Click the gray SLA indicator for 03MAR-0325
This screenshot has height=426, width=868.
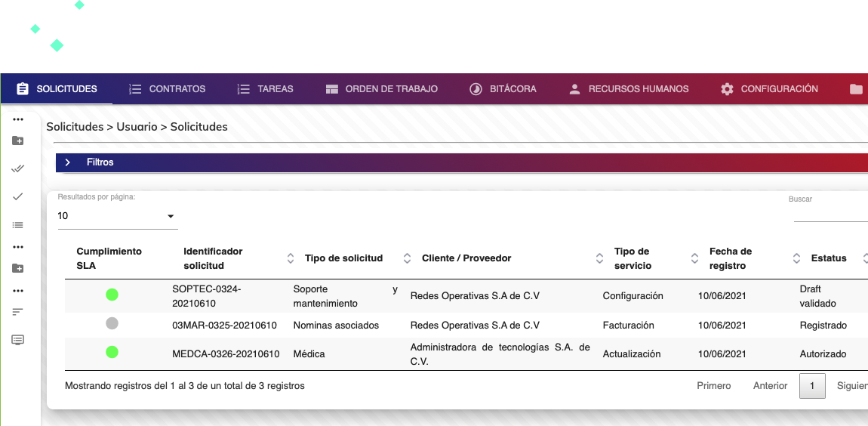[x=112, y=324]
